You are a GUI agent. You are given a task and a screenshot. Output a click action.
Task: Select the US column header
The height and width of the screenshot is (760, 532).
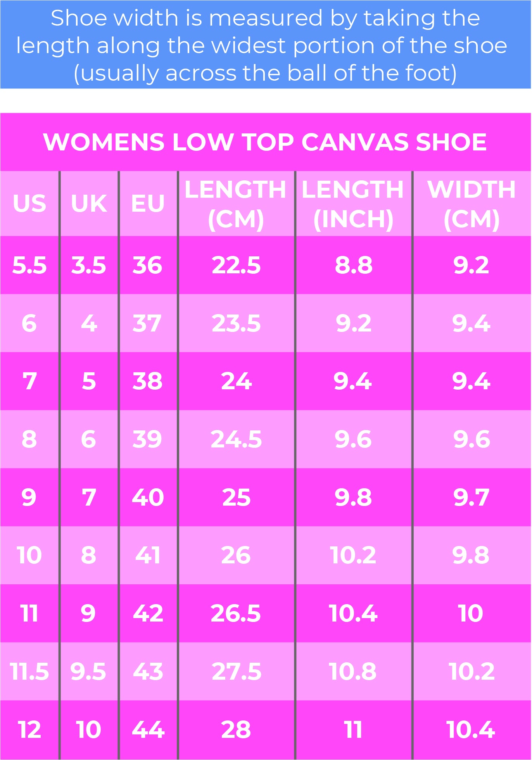pyautogui.click(x=29, y=204)
